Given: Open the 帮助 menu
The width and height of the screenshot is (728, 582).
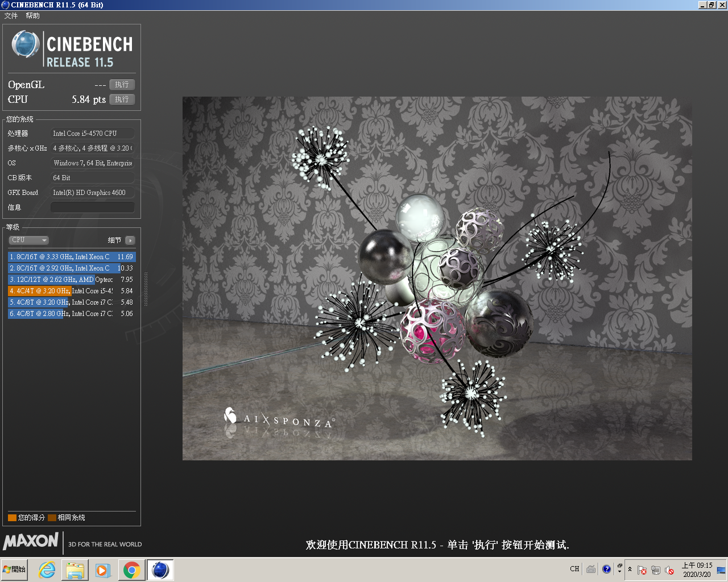Looking at the screenshot, I should (x=32, y=16).
